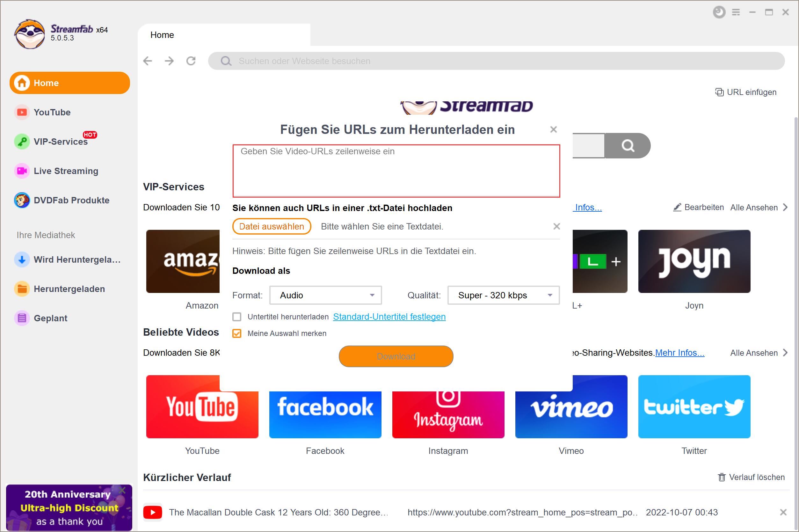
Task: Open the Macallan Double Cask history entry
Action: pyautogui.click(x=279, y=512)
